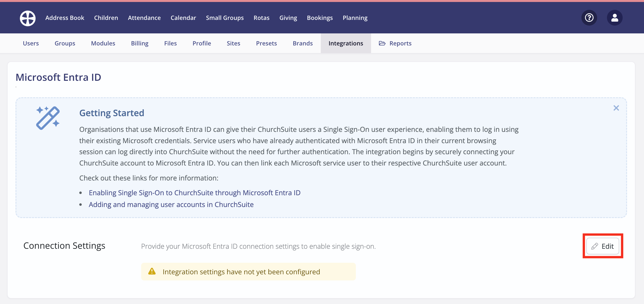Click the Reports folder icon
Screen dimensions: 644x304
(x=382, y=43)
